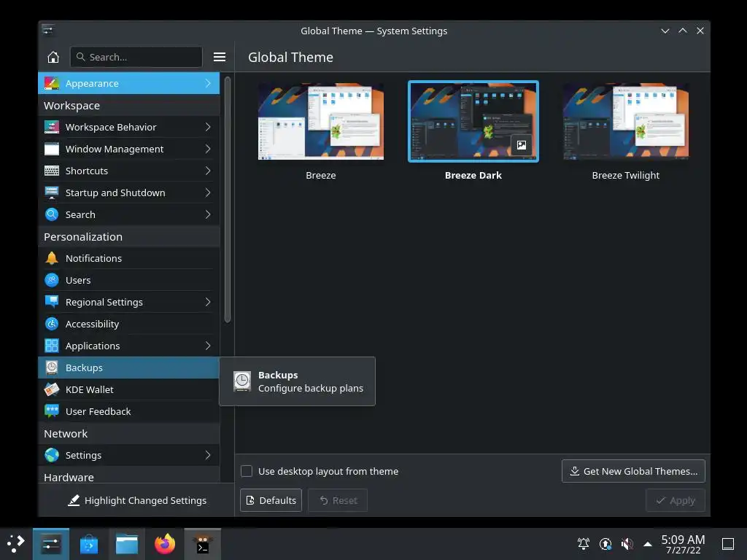Image resolution: width=747 pixels, height=560 pixels.
Task: Click the Startup and Shutdown icon
Action: coord(52,192)
